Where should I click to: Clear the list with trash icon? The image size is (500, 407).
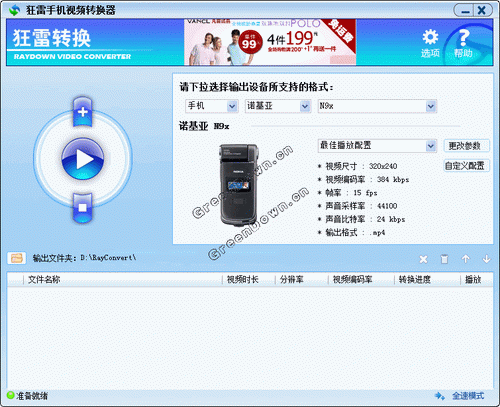pyautogui.click(x=444, y=259)
